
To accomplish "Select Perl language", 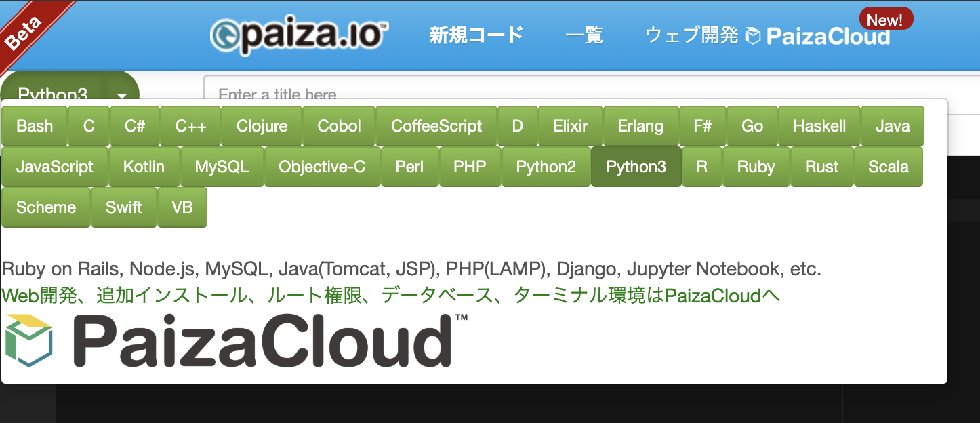I will (x=409, y=167).
